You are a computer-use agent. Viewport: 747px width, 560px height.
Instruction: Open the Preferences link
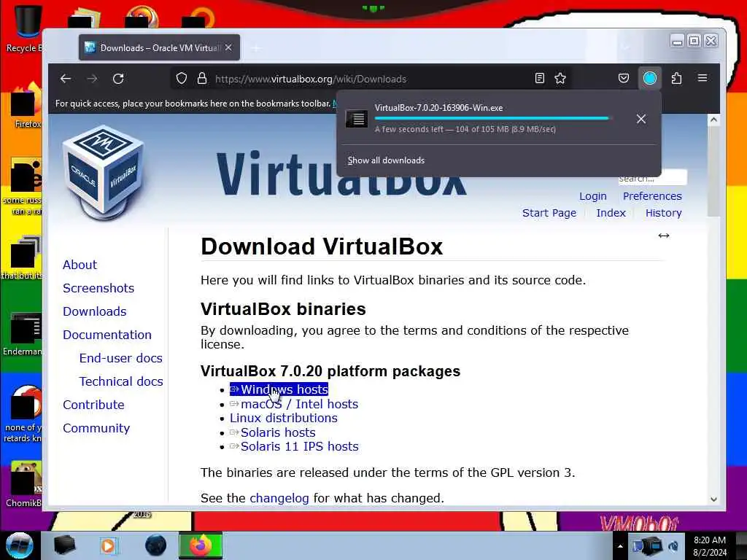652,196
